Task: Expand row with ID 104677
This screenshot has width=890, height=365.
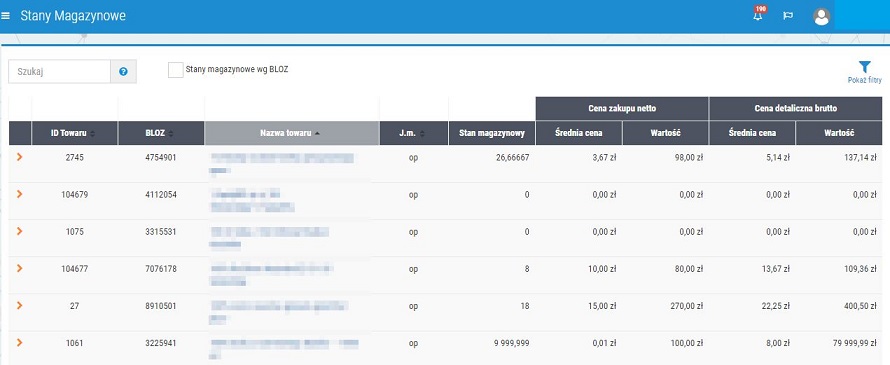Action: point(20,268)
